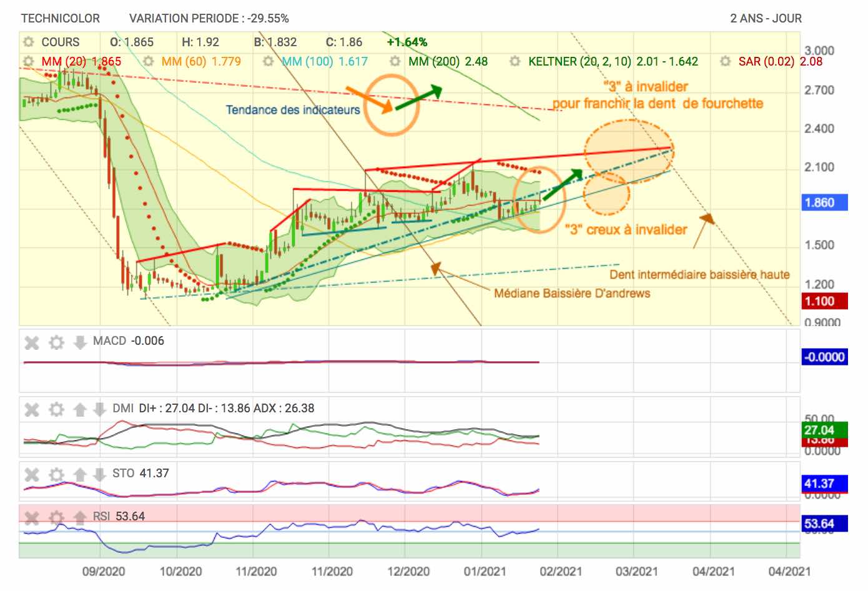868x591 pixels.
Task: Open settings gear for KELTNER channel indicator
Action: pyautogui.click(x=515, y=62)
